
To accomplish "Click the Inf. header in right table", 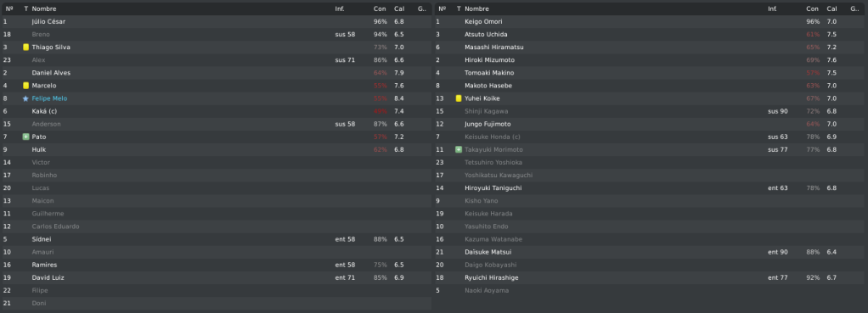I will point(772,8).
